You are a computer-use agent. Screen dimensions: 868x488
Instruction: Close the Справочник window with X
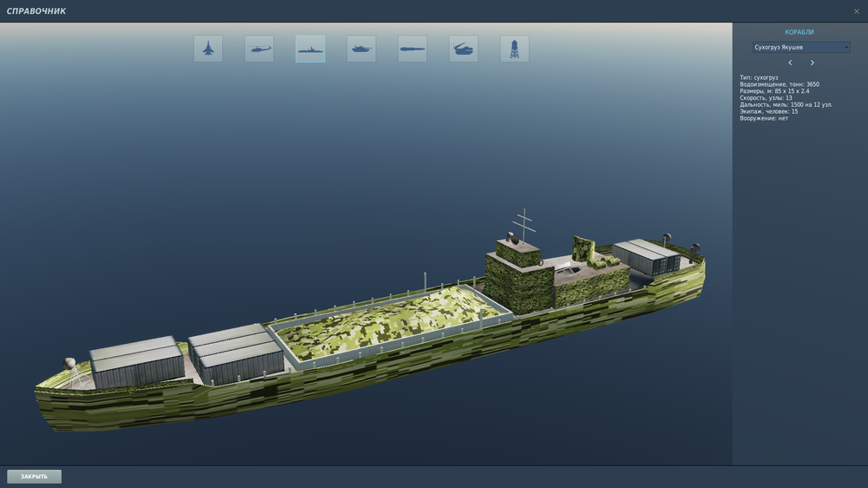coord(857,11)
